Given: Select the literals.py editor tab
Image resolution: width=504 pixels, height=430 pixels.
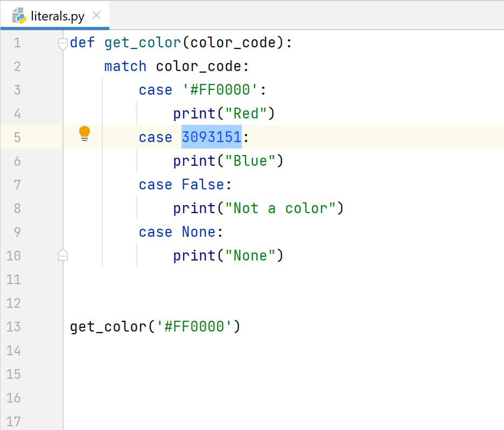Looking at the screenshot, I should click(x=54, y=16).
